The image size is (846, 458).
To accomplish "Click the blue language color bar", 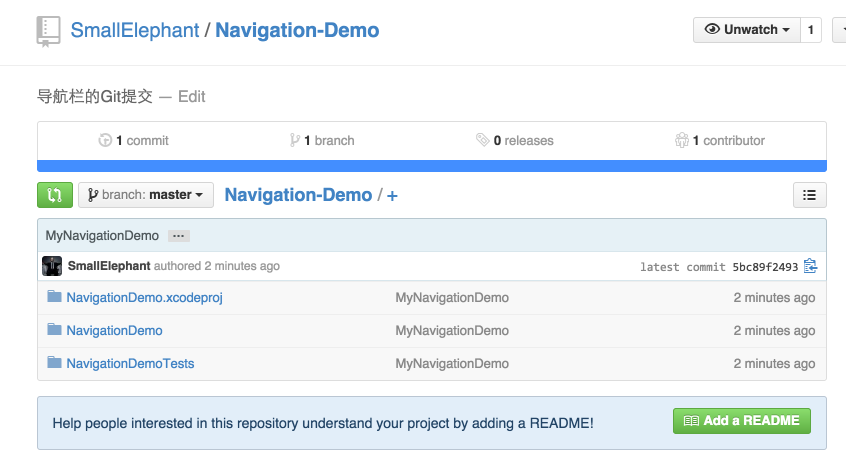I will 431,166.
